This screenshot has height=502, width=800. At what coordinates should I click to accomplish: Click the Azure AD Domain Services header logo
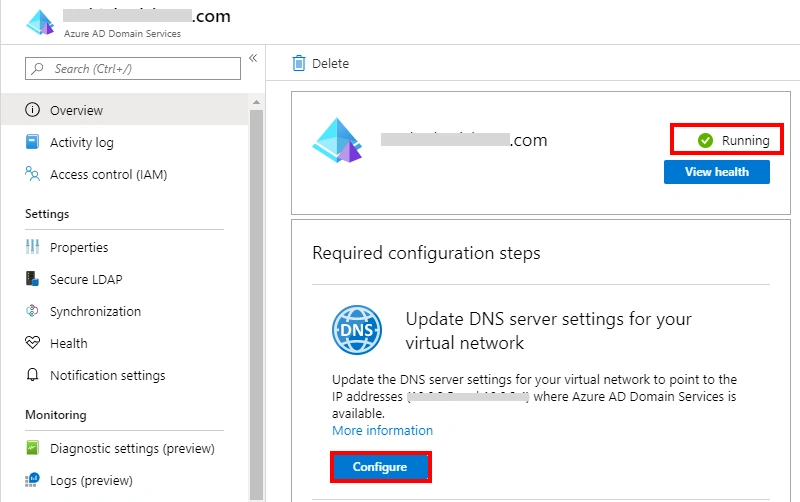coord(40,22)
